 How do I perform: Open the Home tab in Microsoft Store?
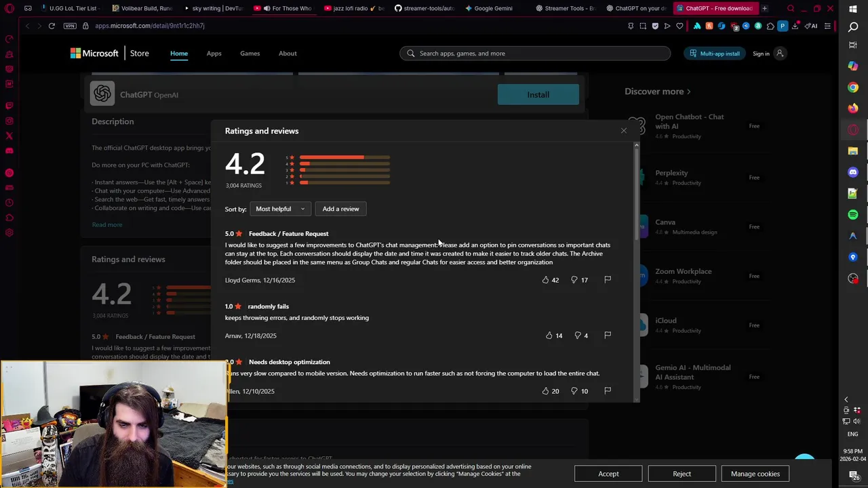coord(179,54)
